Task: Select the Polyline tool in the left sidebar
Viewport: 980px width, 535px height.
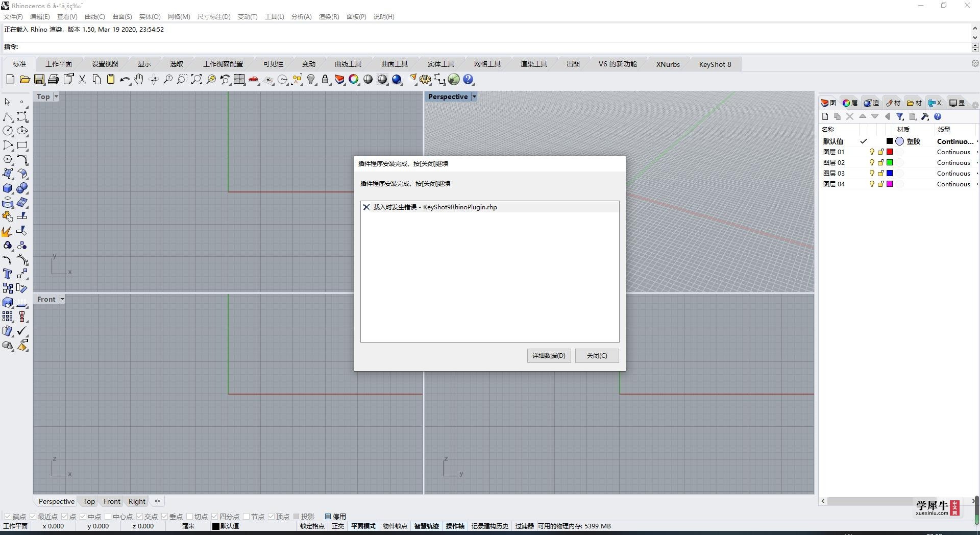Action: pyautogui.click(x=8, y=117)
